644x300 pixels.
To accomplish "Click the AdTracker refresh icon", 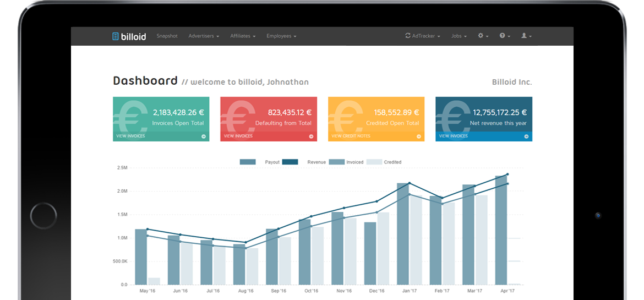I will (407, 36).
